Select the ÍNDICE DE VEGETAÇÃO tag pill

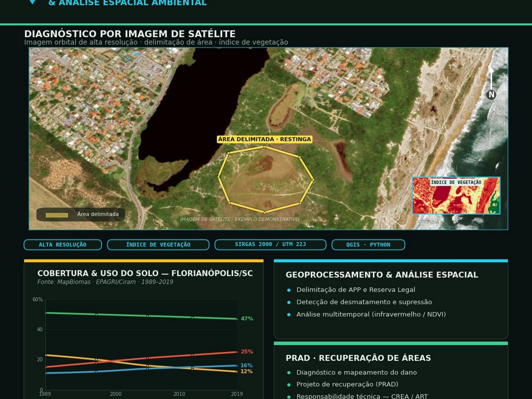click(x=158, y=245)
